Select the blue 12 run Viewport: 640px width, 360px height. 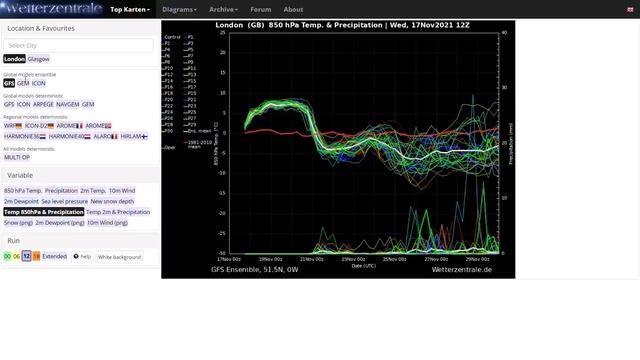(x=26, y=256)
